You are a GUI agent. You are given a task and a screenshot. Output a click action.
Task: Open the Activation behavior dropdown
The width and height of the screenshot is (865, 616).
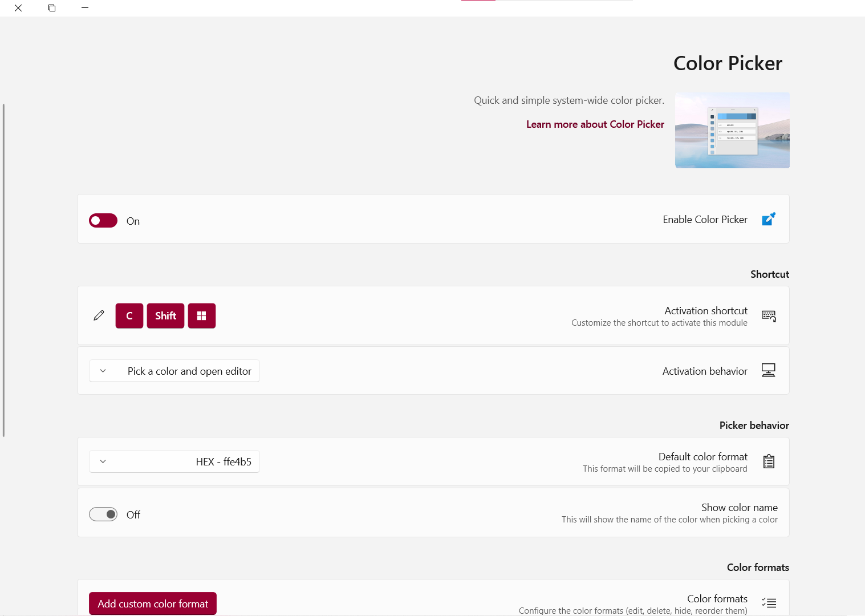174,371
